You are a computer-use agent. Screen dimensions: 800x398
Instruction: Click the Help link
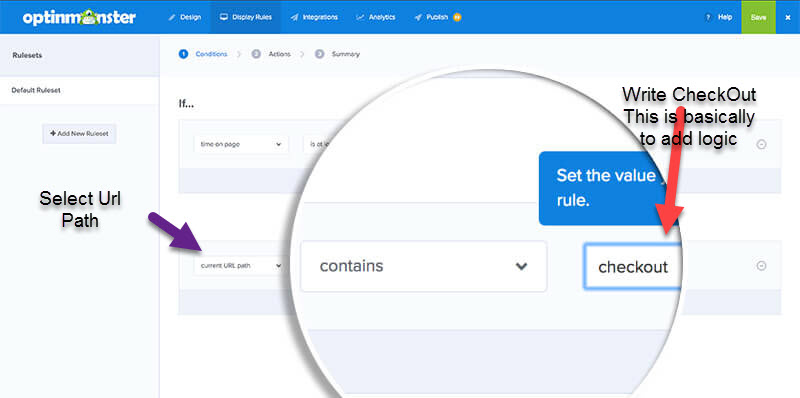[724, 17]
